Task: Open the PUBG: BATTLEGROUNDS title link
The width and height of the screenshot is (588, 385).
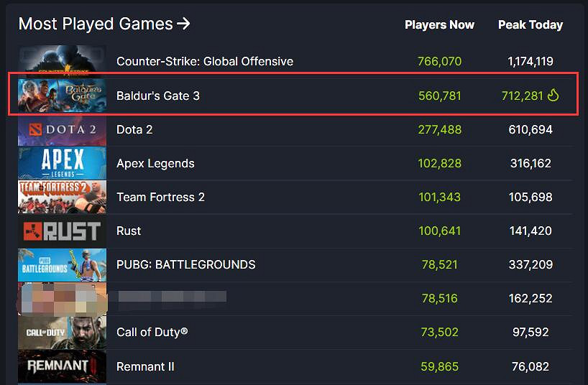Action: click(x=185, y=264)
